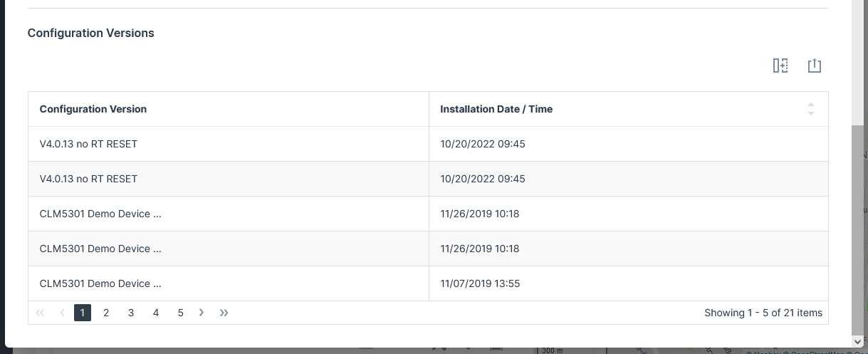The height and width of the screenshot is (354, 868).
Task: Expand truncated CLM5301 Demo Device from 11/07/2019
Action: click(x=100, y=283)
